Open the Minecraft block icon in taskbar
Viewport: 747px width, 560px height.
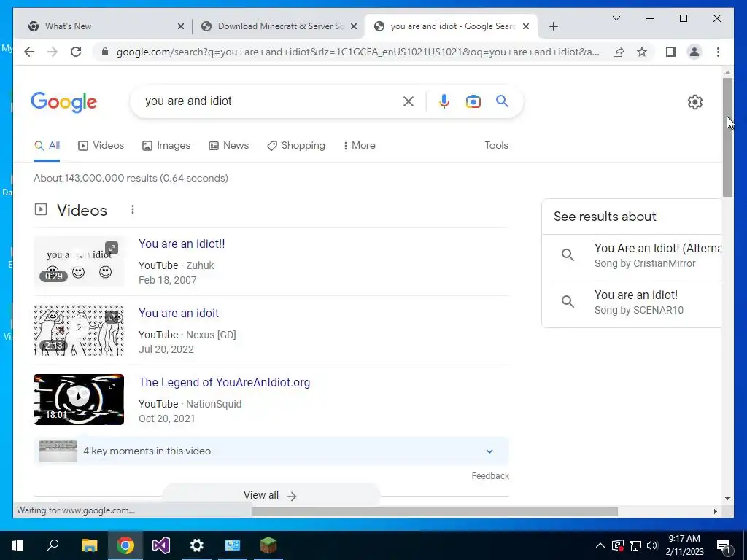268,545
